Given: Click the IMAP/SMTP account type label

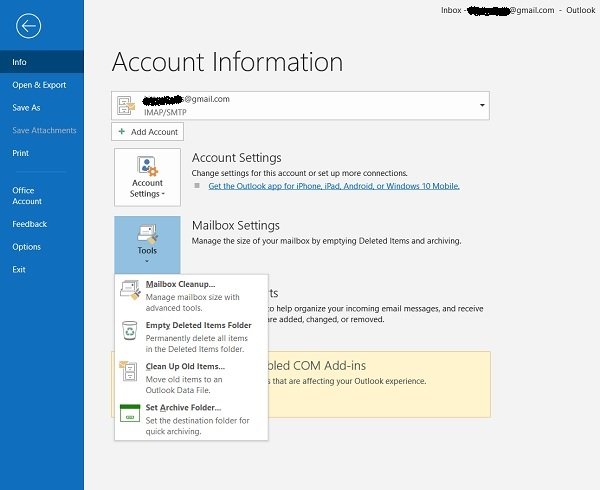Looking at the screenshot, I should point(165,112).
